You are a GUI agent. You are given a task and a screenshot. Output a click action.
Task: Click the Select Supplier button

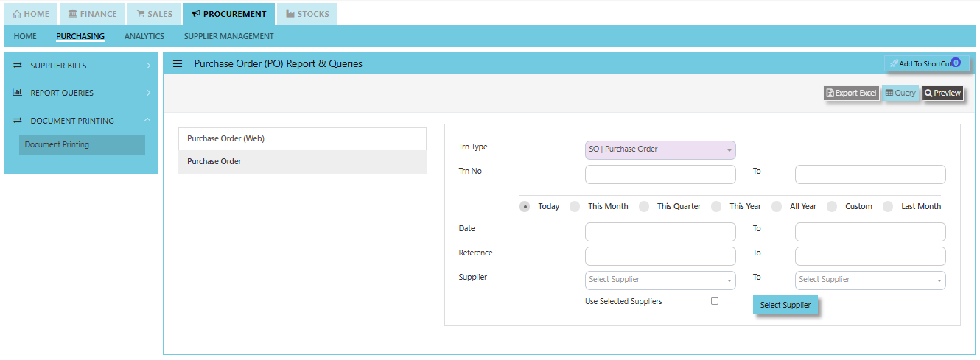785,305
